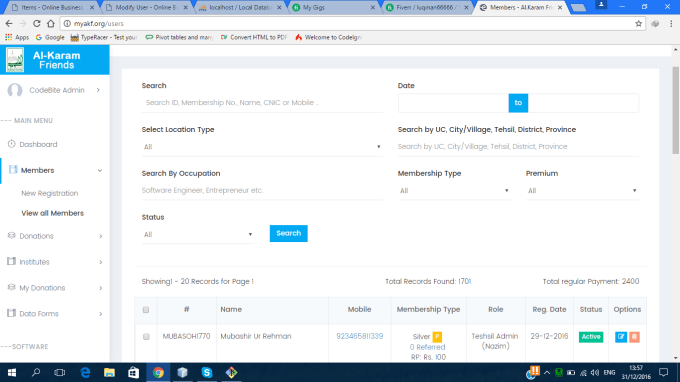Expand the Donations menu chevron
Screen dimensions: 680x382
tap(101, 236)
